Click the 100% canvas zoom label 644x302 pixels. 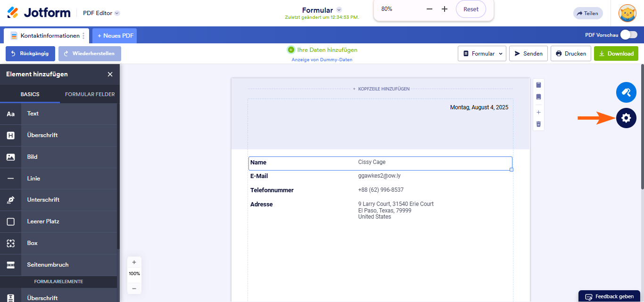click(134, 274)
